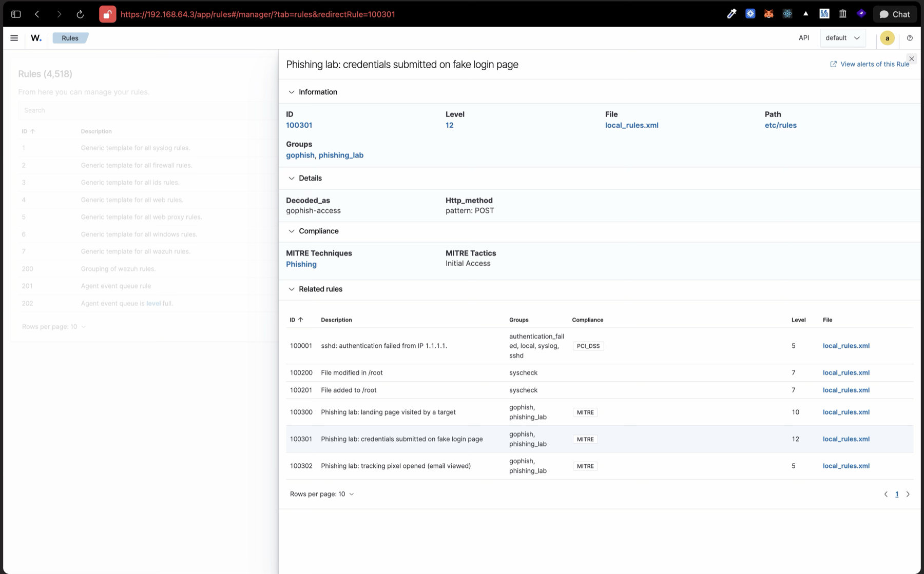Select 'File modified in /root' rule row
924x574 pixels.
(600, 373)
